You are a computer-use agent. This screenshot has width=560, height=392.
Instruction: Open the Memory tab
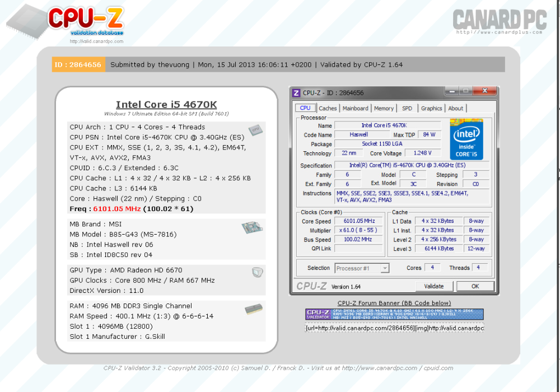(384, 108)
